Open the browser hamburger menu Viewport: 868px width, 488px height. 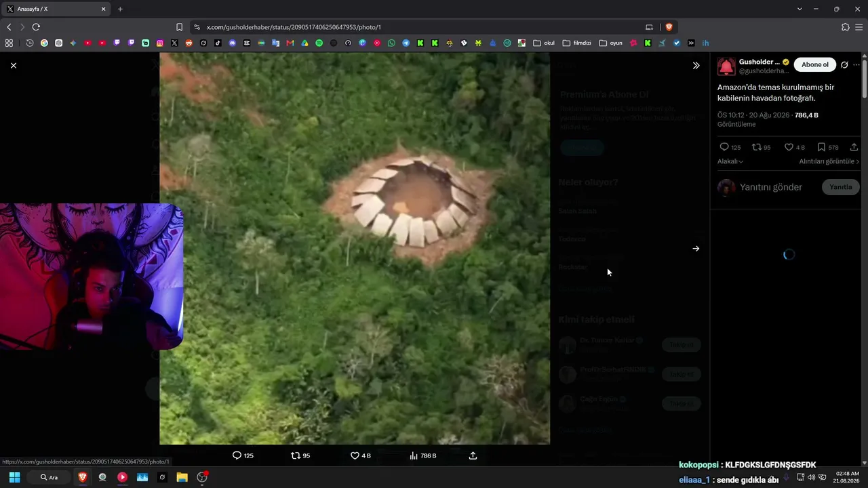coord(859,27)
